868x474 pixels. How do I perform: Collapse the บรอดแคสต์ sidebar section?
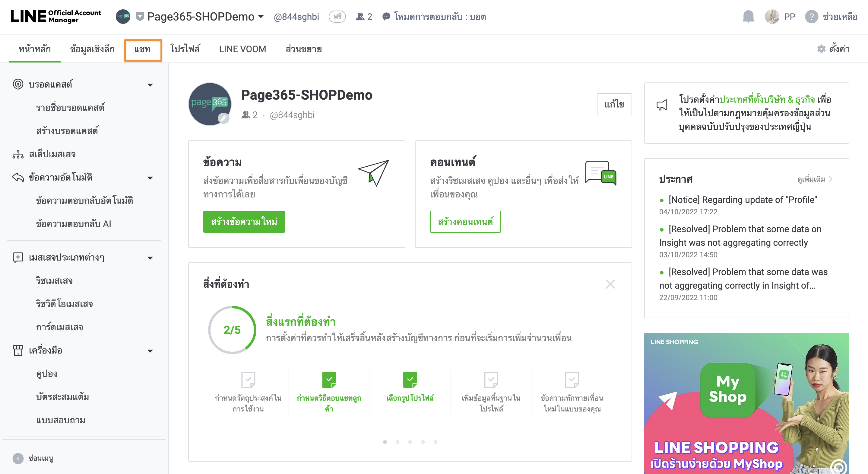click(150, 85)
